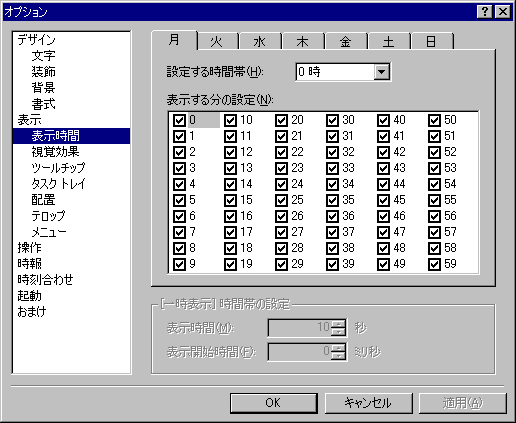516x423 pixels.
Task: Select デザイン category in the tree
Action: tap(36, 40)
